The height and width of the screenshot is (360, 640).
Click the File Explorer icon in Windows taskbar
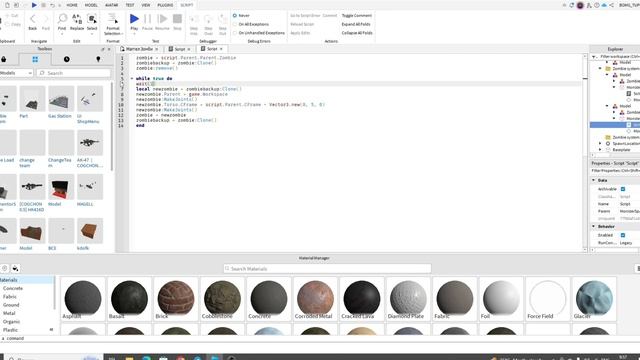coord(129,358)
